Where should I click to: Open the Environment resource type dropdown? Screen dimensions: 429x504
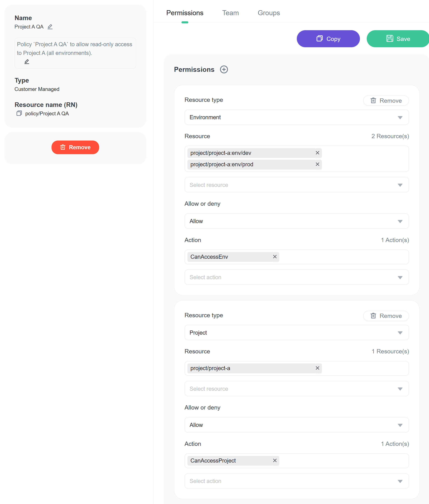pyautogui.click(x=296, y=117)
